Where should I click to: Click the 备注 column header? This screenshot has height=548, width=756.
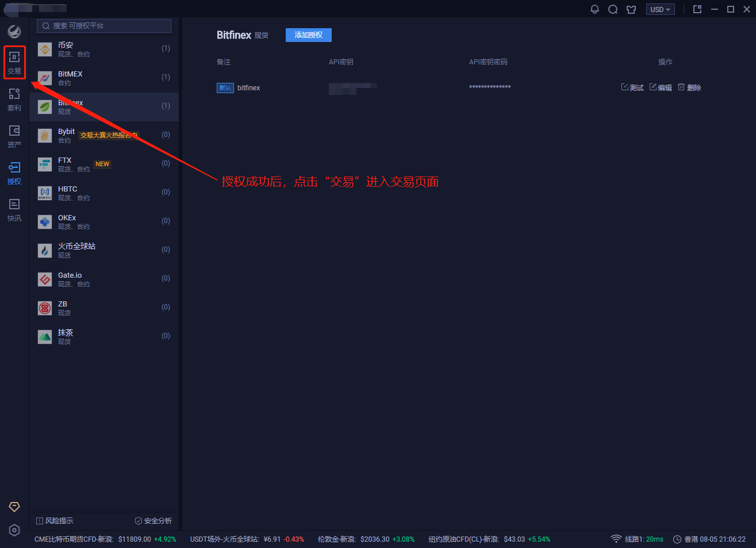[224, 62]
